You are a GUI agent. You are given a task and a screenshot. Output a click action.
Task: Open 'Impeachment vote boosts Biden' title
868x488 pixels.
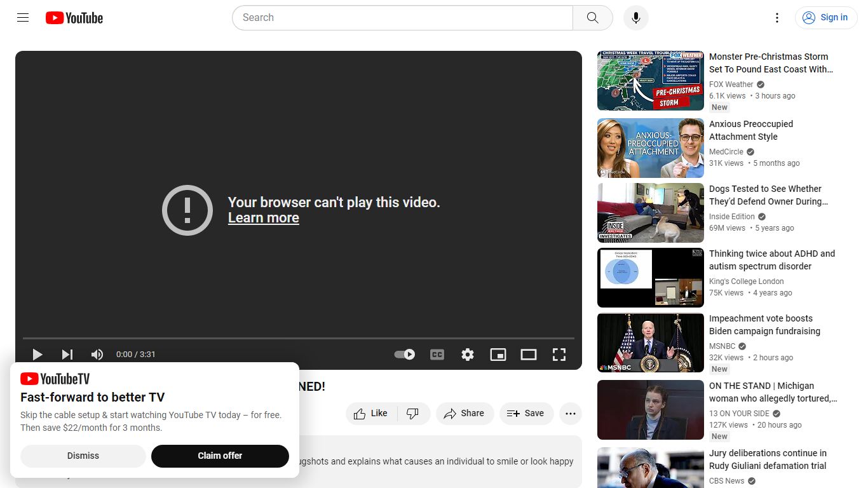click(764, 325)
